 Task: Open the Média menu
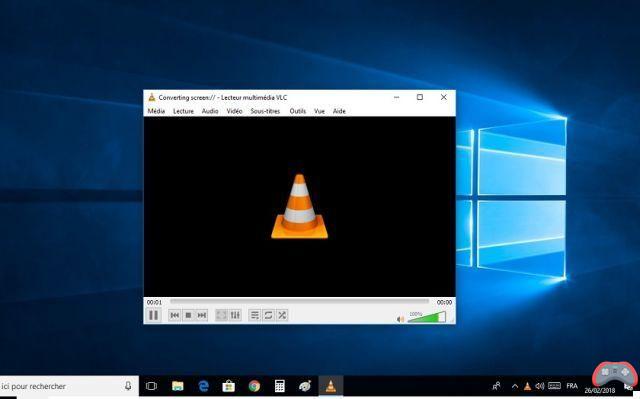click(x=156, y=111)
